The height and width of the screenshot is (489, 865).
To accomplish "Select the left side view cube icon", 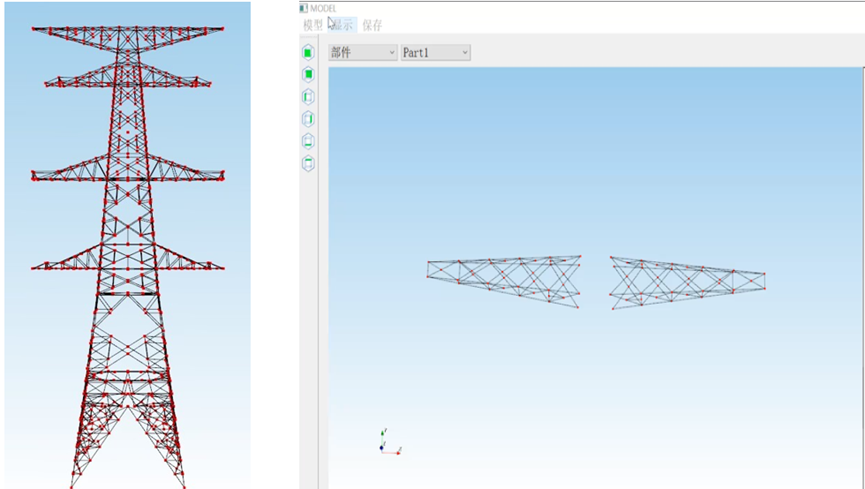I will [309, 97].
